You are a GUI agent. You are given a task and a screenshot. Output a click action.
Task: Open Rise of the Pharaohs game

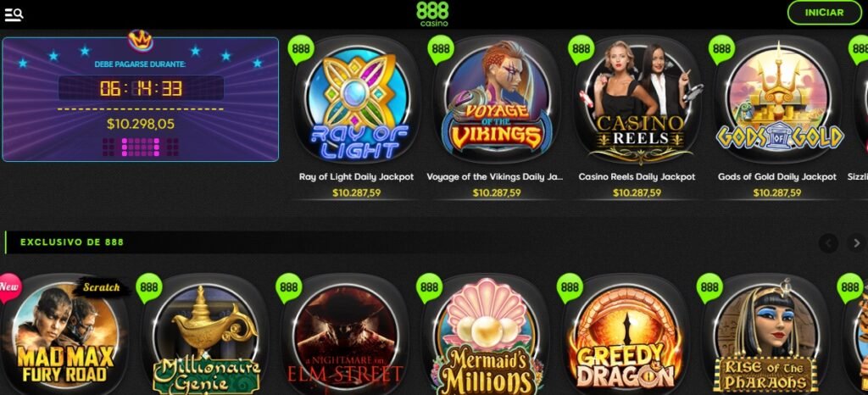click(x=766, y=334)
